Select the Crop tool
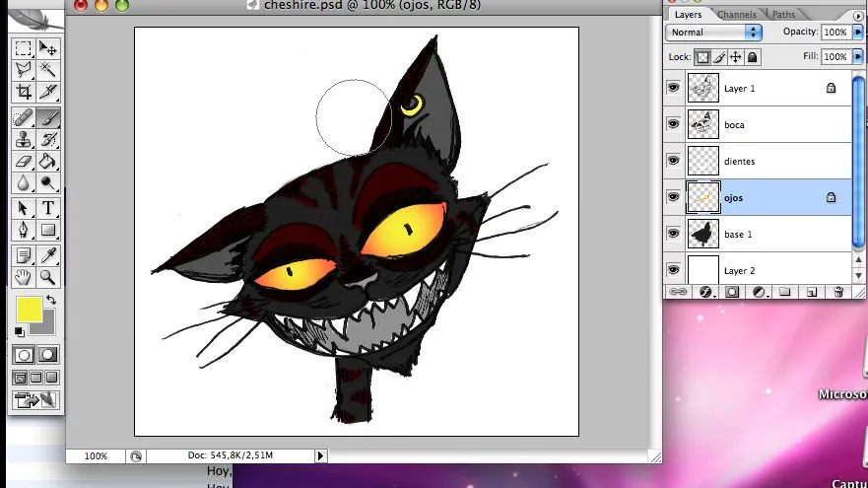The height and width of the screenshot is (488, 868). [24, 92]
